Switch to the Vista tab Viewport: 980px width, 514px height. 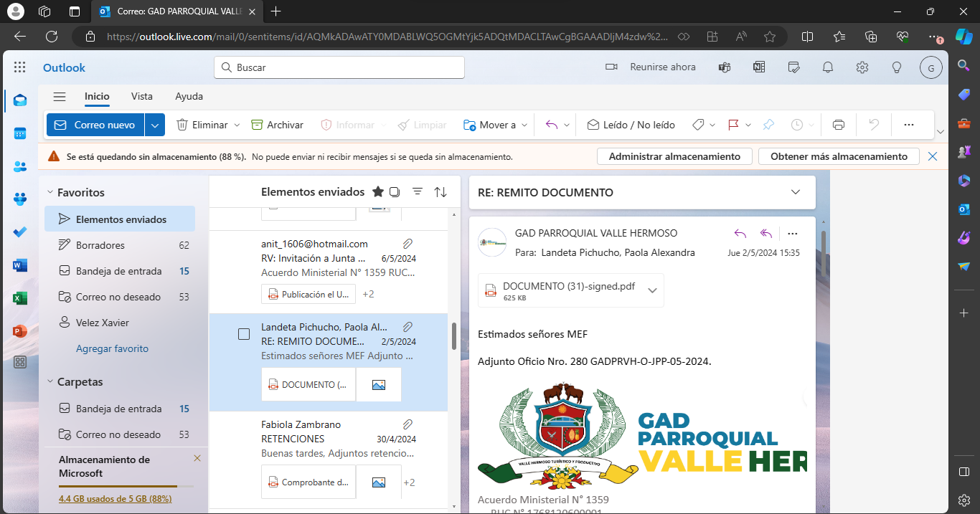tap(142, 96)
